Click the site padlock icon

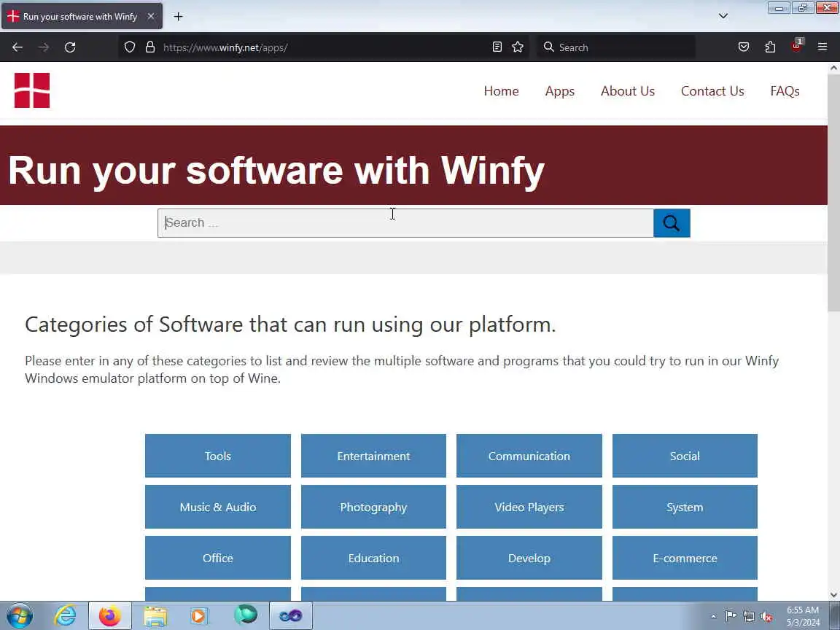[x=150, y=47]
